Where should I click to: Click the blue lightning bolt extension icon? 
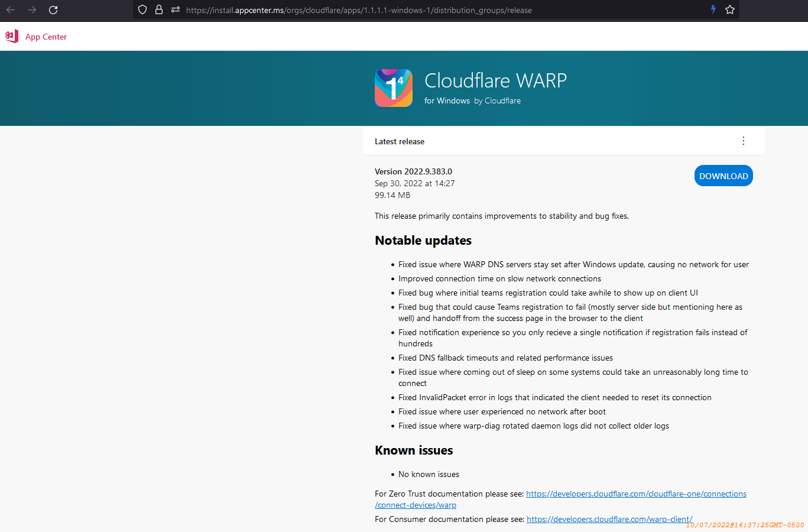[x=712, y=10]
